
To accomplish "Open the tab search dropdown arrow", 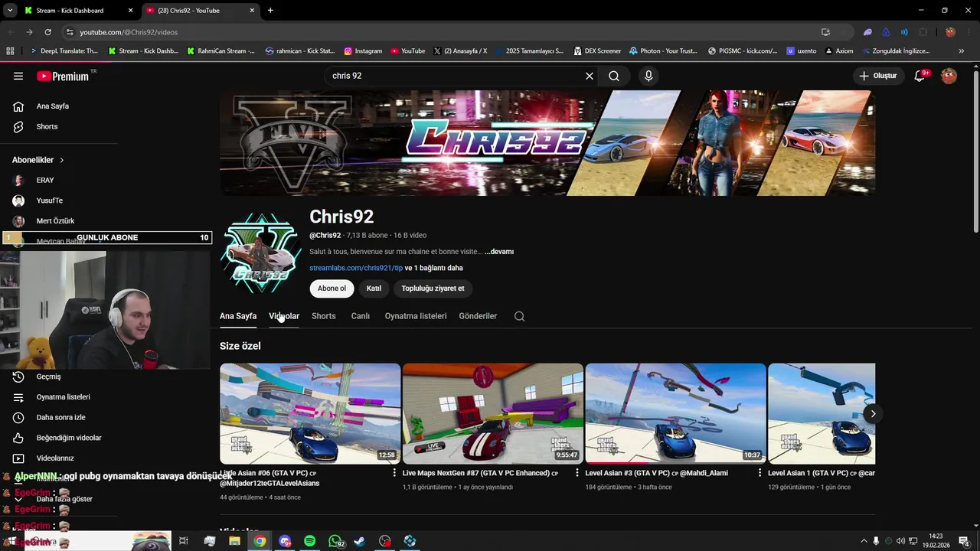I will 10,11.
